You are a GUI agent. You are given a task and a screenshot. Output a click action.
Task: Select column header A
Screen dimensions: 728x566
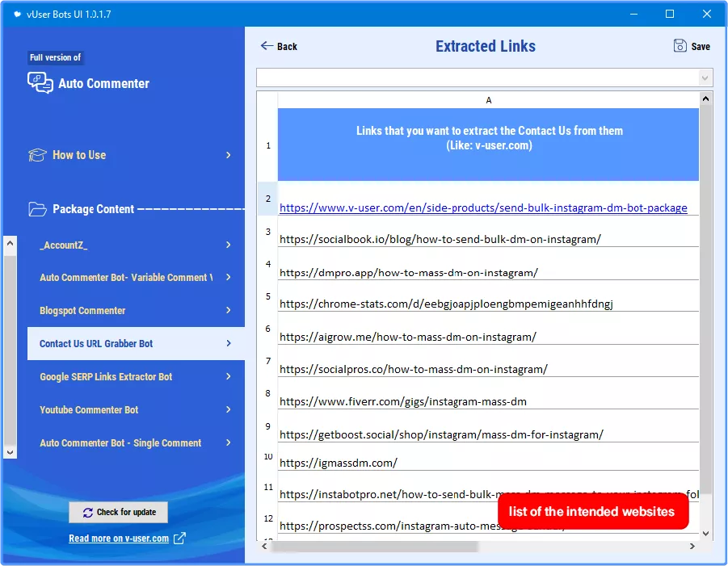[x=488, y=100]
